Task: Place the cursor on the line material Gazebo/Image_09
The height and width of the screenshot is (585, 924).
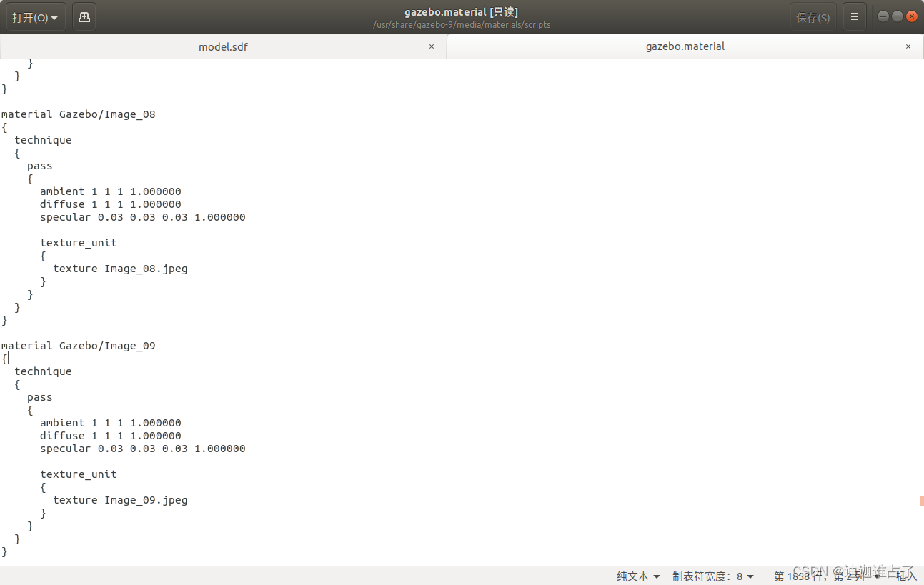Action: [x=79, y=346]
